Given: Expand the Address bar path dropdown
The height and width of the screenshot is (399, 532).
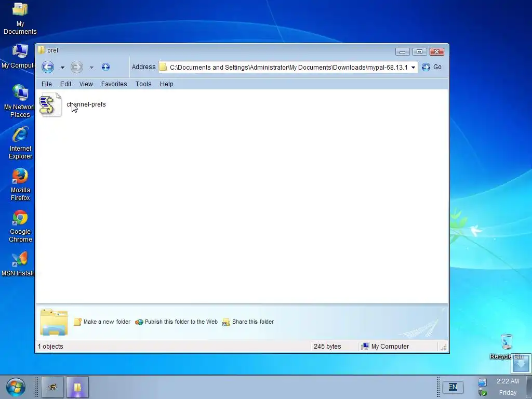Looking at the screenshot, I should (x=413, y=67).
